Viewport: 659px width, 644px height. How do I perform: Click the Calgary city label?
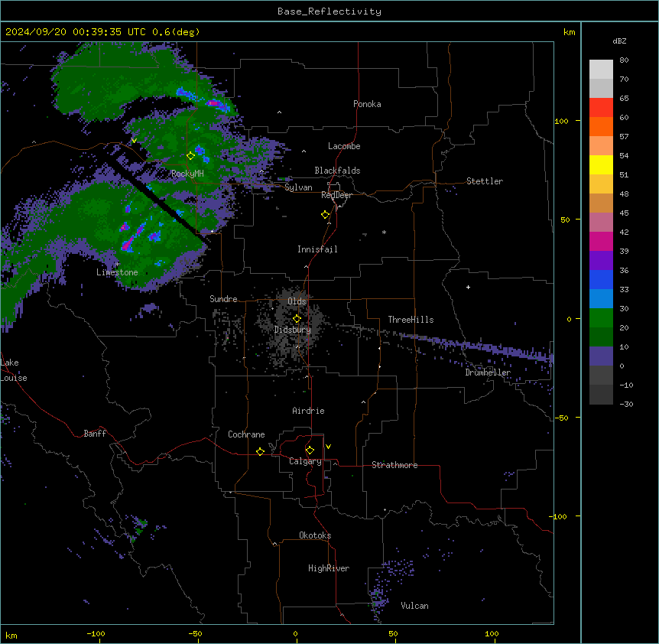(x=305, y=461)
